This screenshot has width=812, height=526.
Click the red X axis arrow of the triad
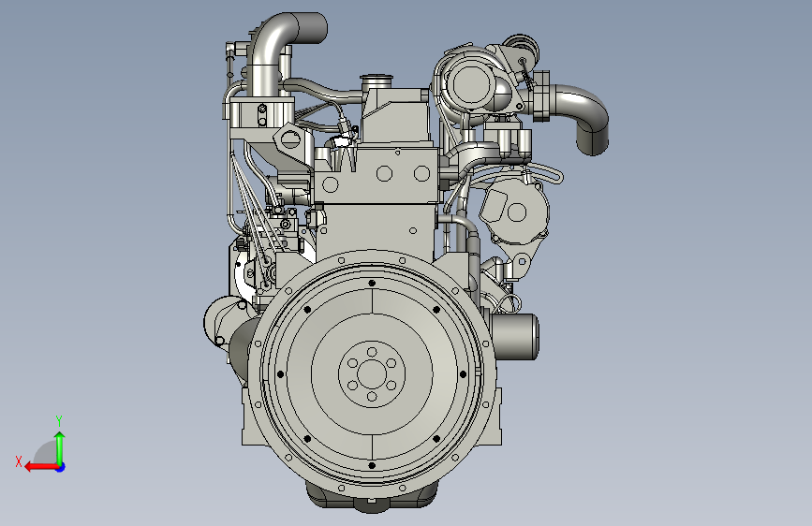pyautogui.click(x=41, y=467)
